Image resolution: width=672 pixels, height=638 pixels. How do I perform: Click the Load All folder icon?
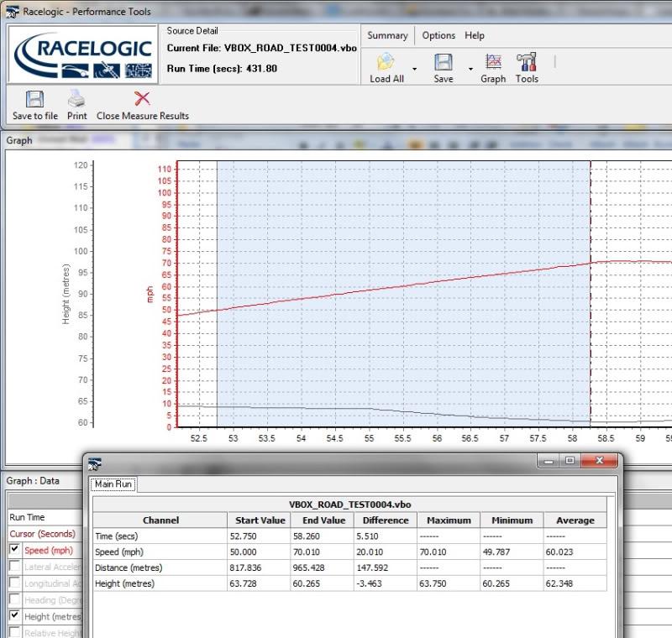pyautogui.click(x=386, y=62)
